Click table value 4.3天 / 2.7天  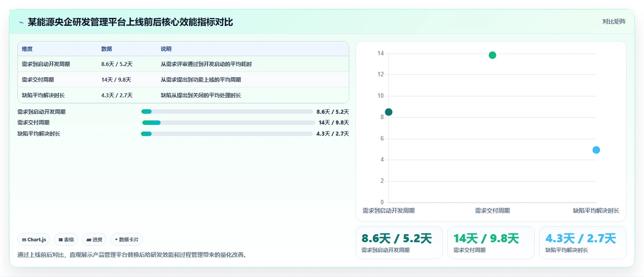click(117, 95)
